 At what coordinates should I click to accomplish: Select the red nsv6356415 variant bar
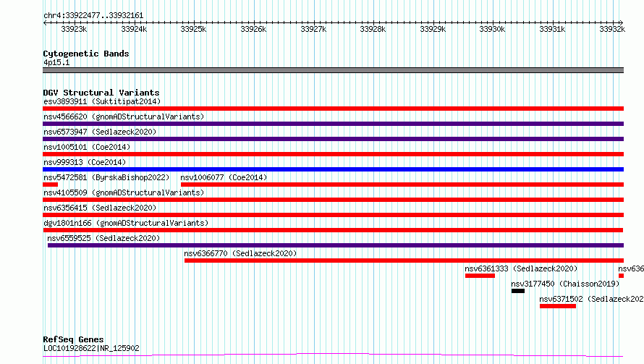pyautogui.click(x=333, y=215)
